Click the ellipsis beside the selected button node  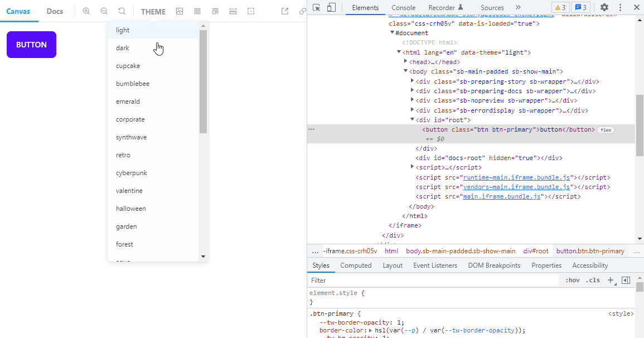[311, 129]
